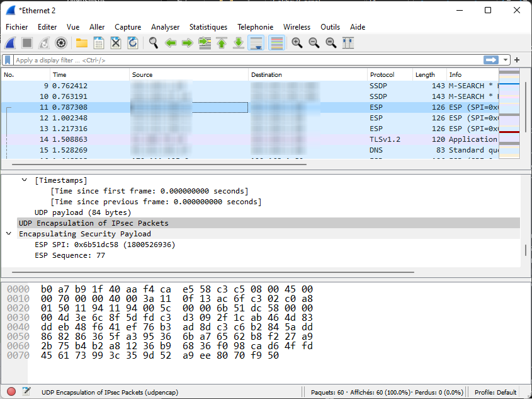Open the Wireless menu

(x=297, y=27)
